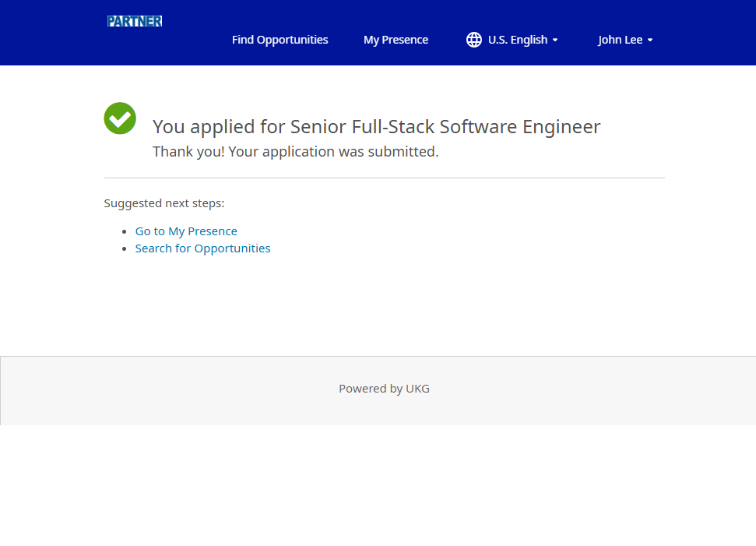This screenshot has width=756, height=546.
Task: Click the 'Suggested next steps' label
Action: pyautogui.click(x=164, y=203)
